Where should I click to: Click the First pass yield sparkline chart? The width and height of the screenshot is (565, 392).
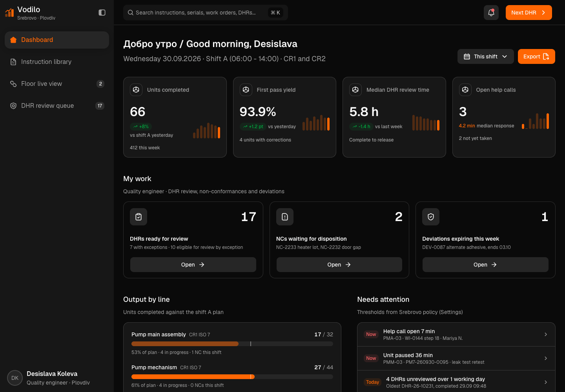point(316,123)
